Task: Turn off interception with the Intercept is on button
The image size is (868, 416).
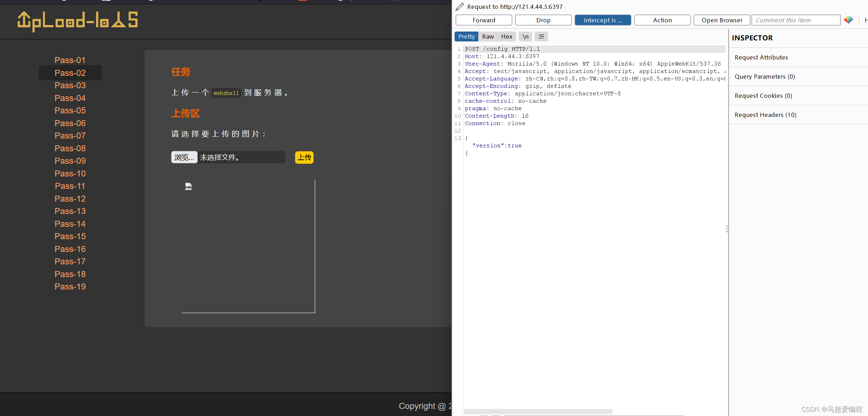Action: coord(603,20)
